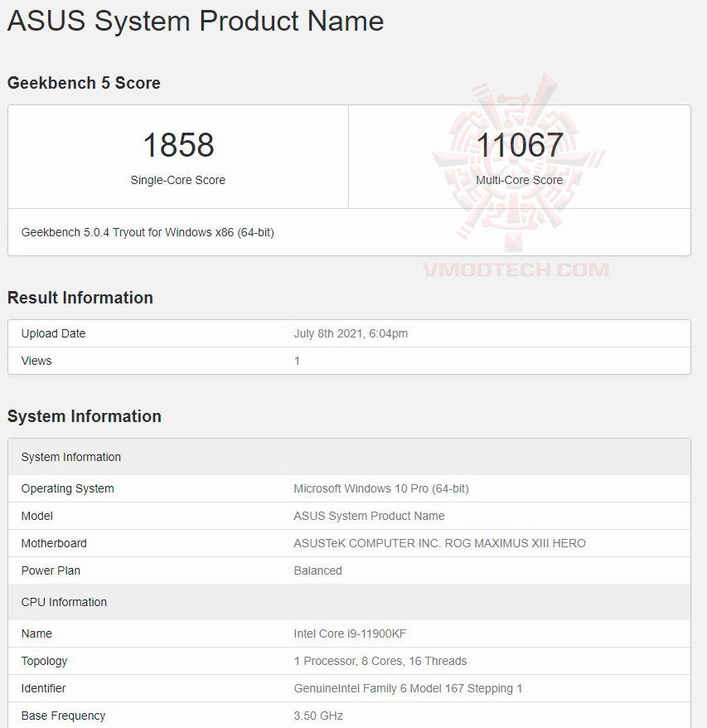Click the Model row's ASUS System Product Name value
Image resolution: width=707 pixels, height=728 pixels.
[x=369, y=516]
